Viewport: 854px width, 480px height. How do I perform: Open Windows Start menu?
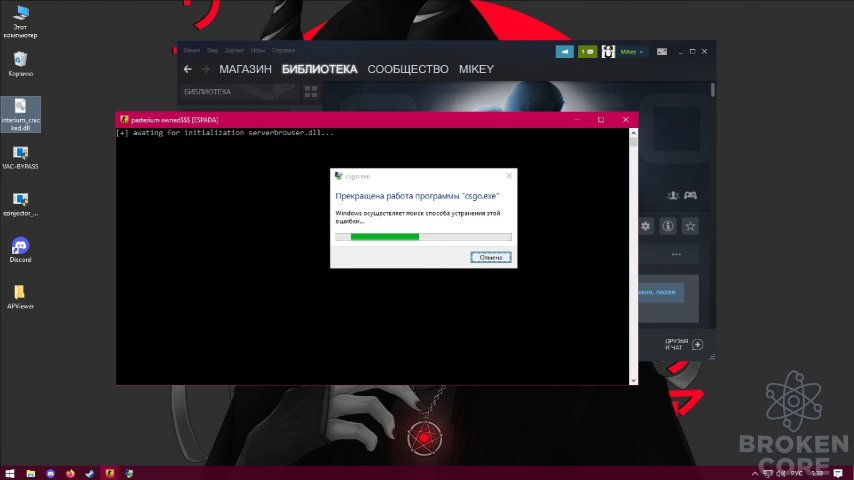point(10,473)
